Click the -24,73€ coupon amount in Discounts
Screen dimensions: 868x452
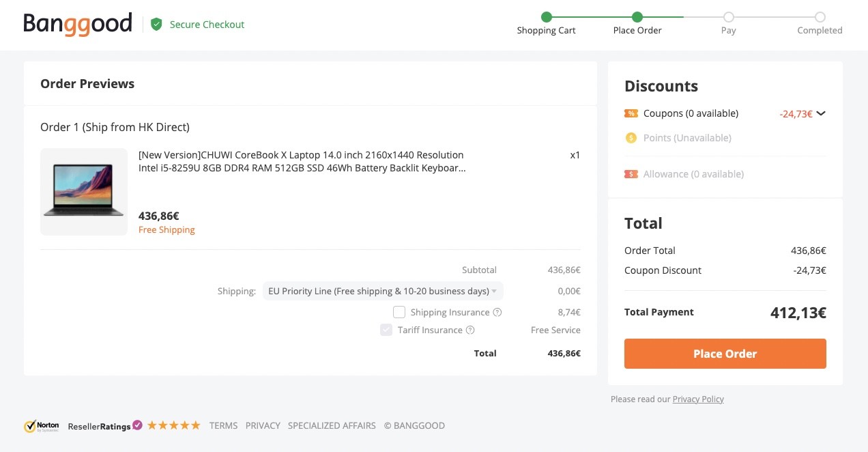pyautogui.click(x=796, y=114)
